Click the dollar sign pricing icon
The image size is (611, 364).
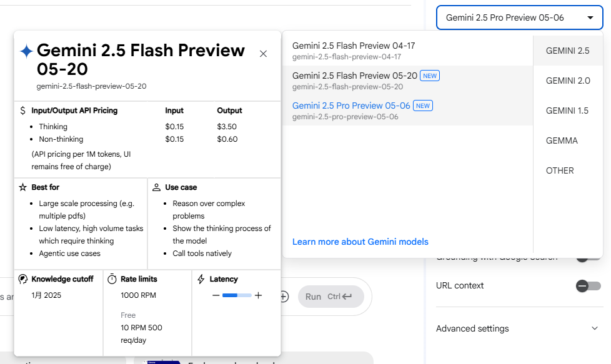click(23, 111)
